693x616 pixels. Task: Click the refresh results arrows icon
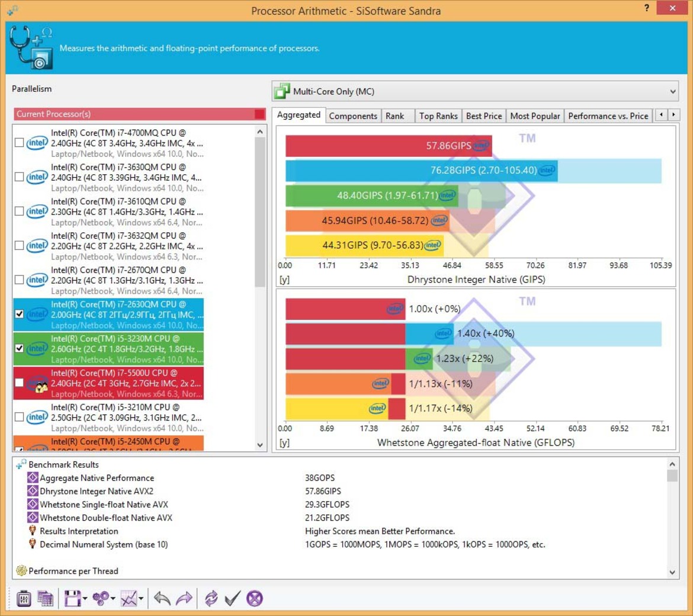[x=211, y=599]
